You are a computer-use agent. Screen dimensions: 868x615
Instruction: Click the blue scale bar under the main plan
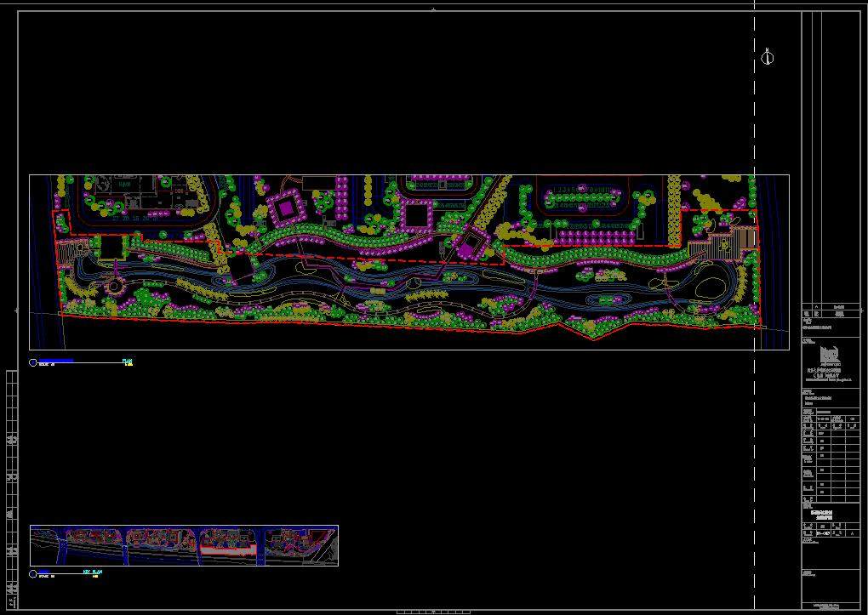[56, 361]
